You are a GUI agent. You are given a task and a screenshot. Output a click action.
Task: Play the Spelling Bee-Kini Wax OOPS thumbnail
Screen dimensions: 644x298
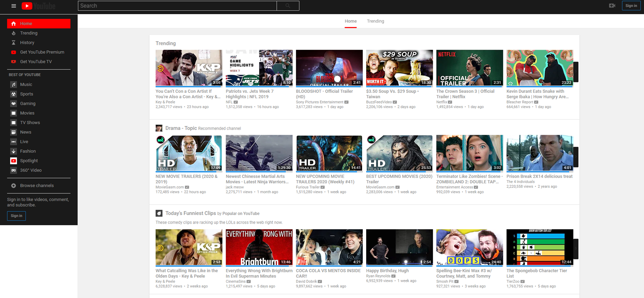[x=470, y=247]
